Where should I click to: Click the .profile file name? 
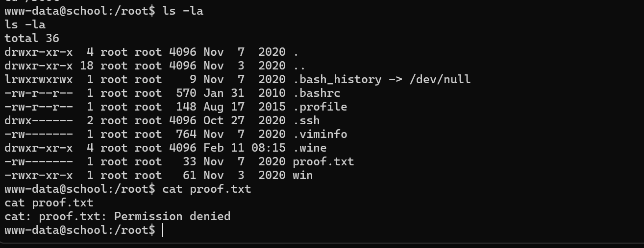320,107
